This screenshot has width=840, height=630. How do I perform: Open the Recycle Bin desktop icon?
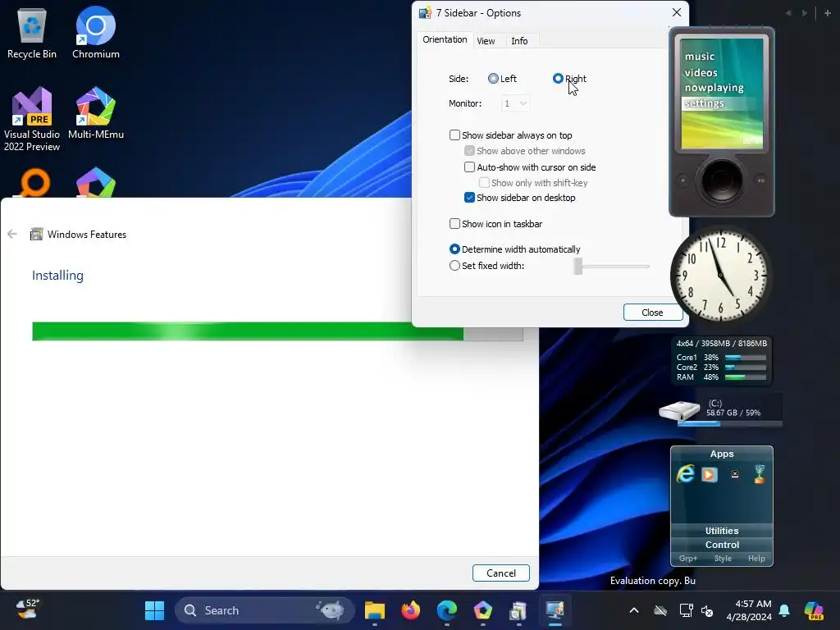pos(32,33)
